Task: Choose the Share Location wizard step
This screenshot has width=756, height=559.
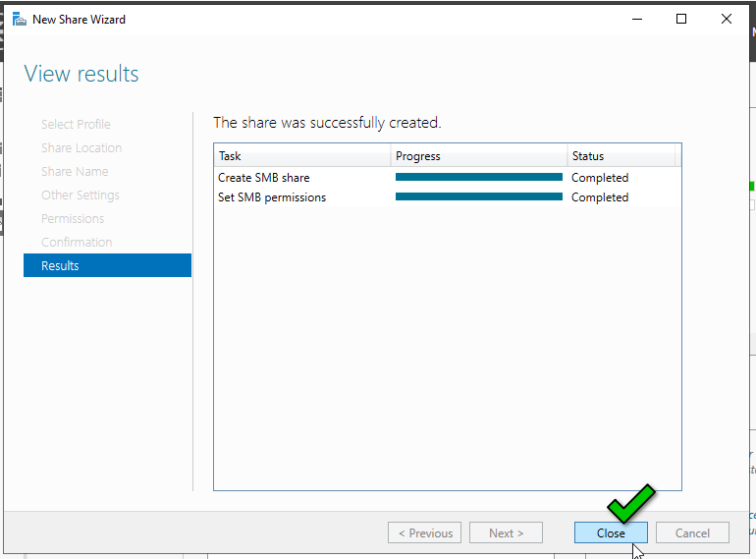Action: pos(81,147)
